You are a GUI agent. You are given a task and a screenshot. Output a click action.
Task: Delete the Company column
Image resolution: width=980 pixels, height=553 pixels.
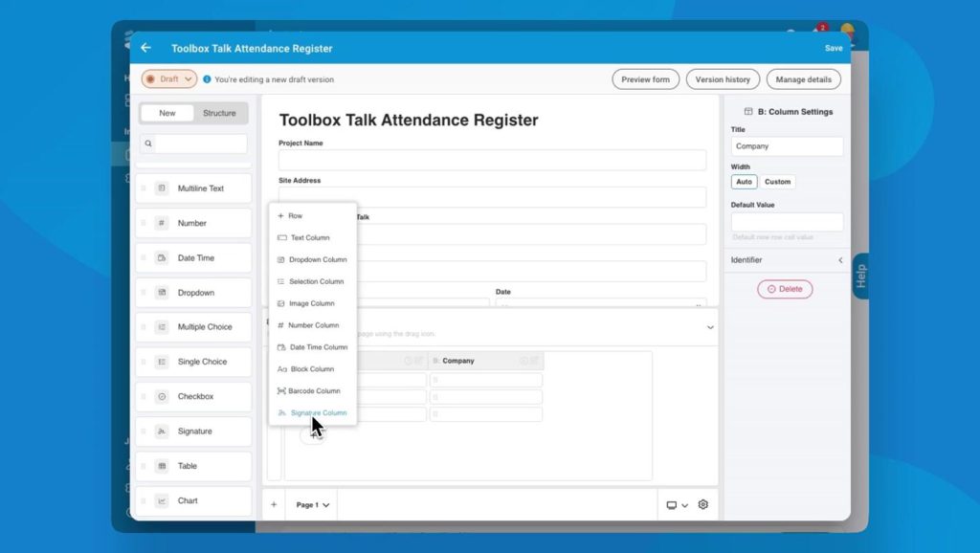coord(785,288)
